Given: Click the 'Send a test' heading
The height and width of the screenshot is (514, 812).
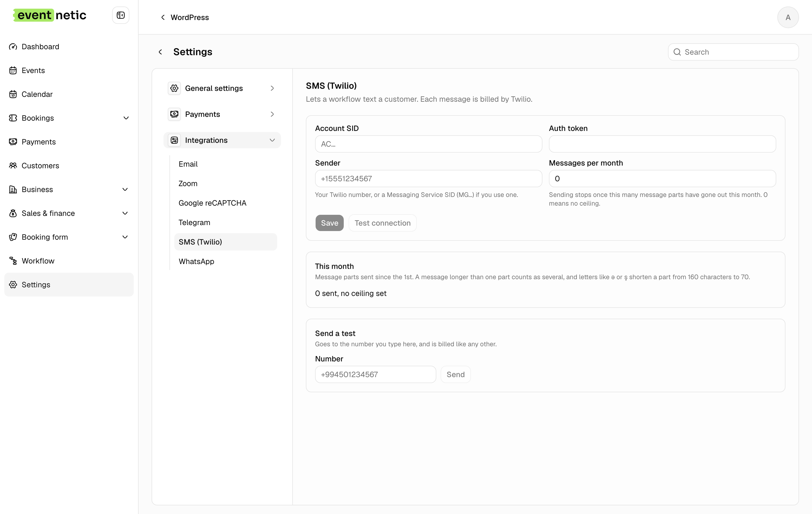Looking at the screenshot, I should (335, 333).
